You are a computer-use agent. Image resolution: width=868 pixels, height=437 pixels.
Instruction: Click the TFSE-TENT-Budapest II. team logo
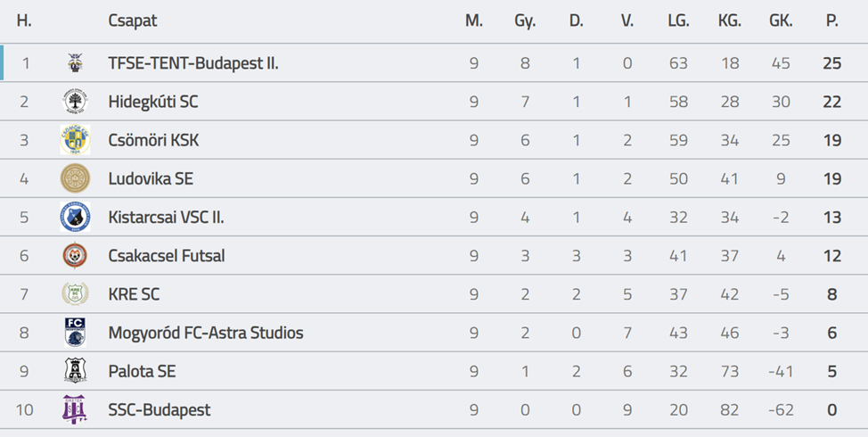tap(75, 63)
